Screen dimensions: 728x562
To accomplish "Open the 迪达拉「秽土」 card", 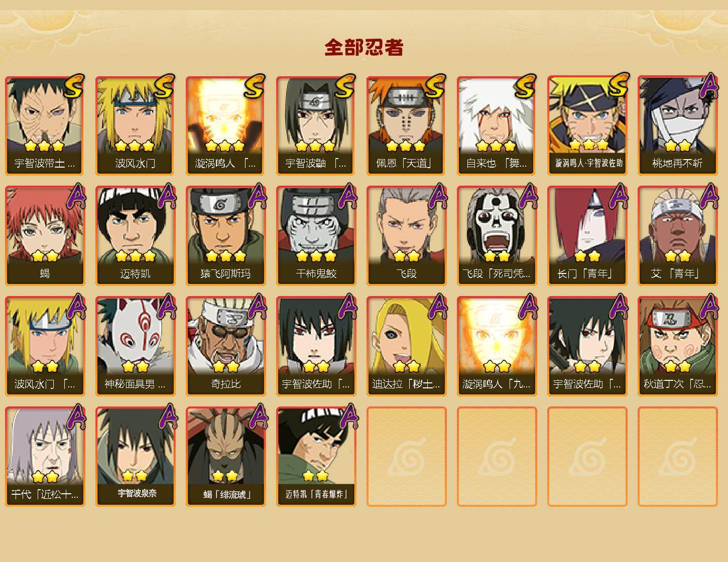I will point(406,346).
